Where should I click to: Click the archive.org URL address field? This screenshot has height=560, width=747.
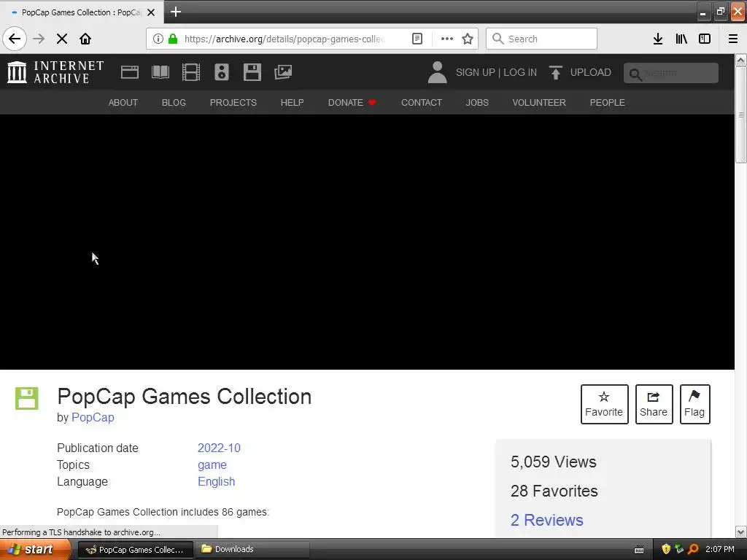pos(284,39)
